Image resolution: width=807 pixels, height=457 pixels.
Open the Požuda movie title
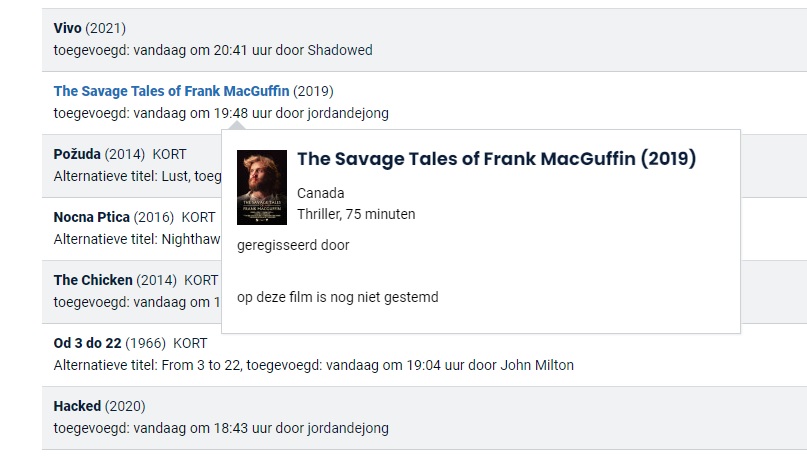click(77, 155)
